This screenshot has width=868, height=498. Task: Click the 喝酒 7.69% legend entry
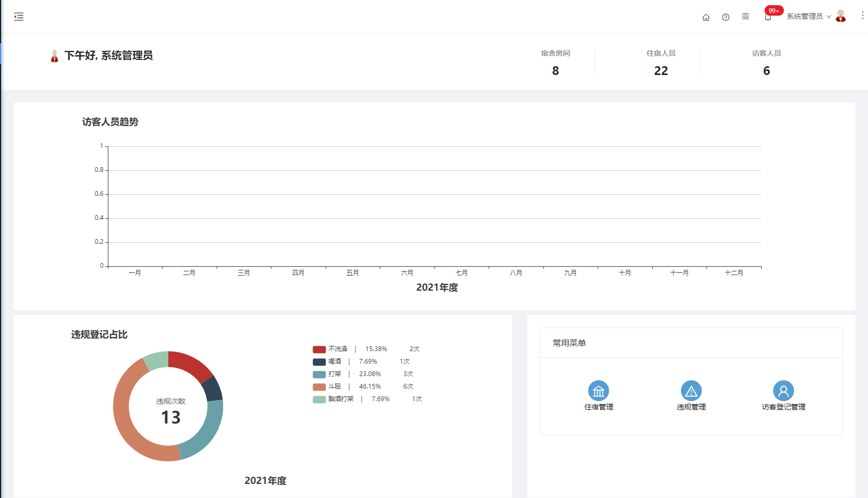coord(361,362)
